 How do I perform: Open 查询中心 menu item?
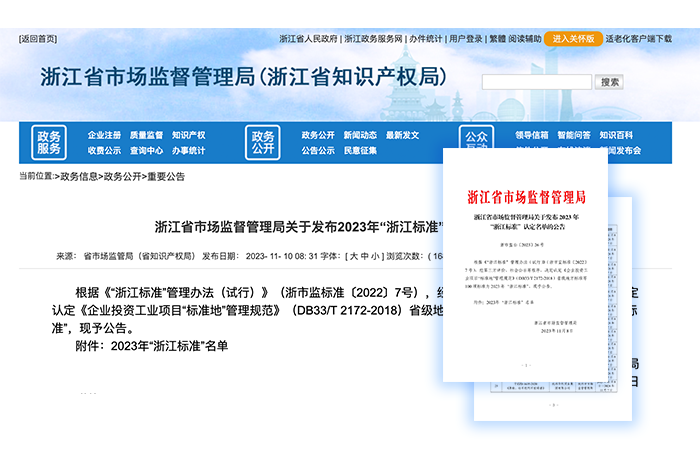[x=146, y=151]
